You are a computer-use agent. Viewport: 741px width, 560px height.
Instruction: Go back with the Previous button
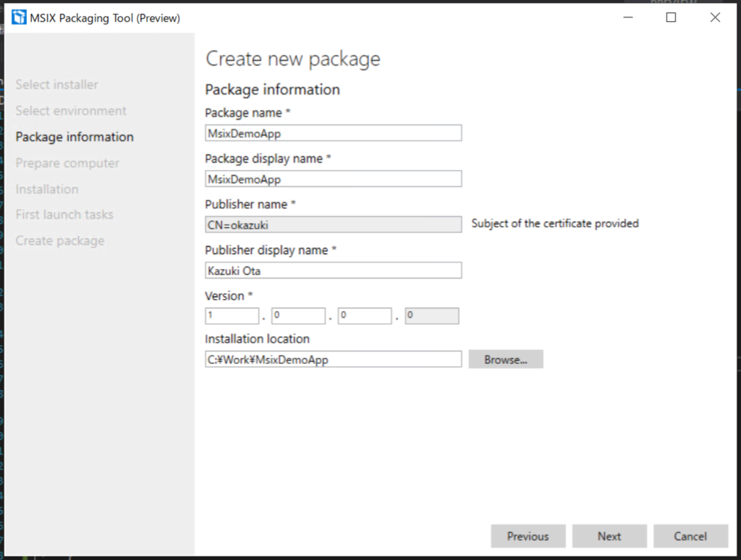click(528, 536)
